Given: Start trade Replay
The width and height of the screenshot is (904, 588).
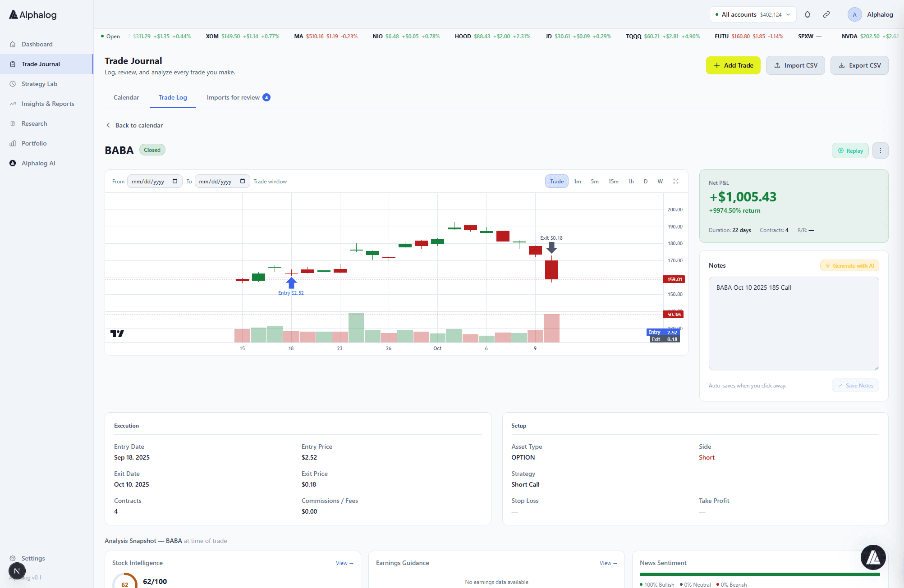Looking at the screenshot, I should coord(850,150).
